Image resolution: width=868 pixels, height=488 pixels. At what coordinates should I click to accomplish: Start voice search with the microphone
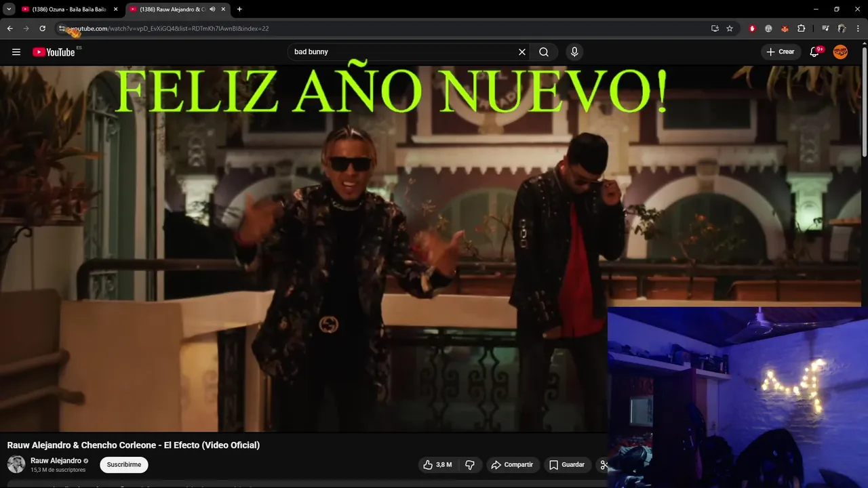(x=574, y=52)
